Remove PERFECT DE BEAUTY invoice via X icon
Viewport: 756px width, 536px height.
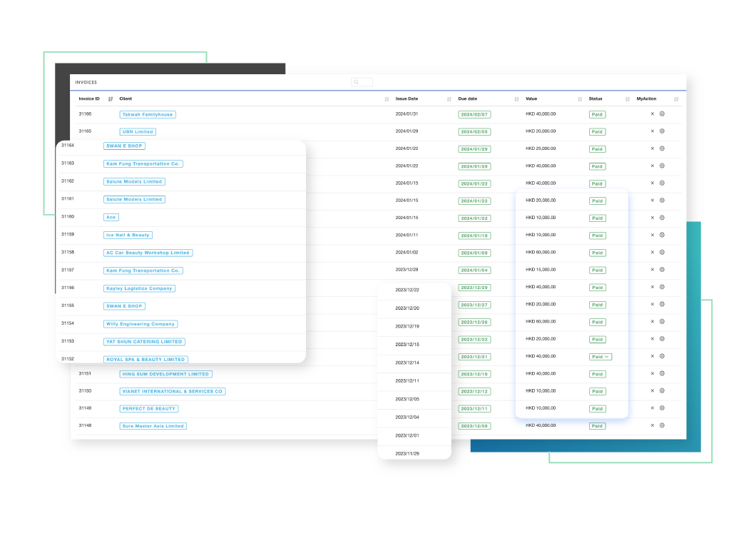click(652, 408)
